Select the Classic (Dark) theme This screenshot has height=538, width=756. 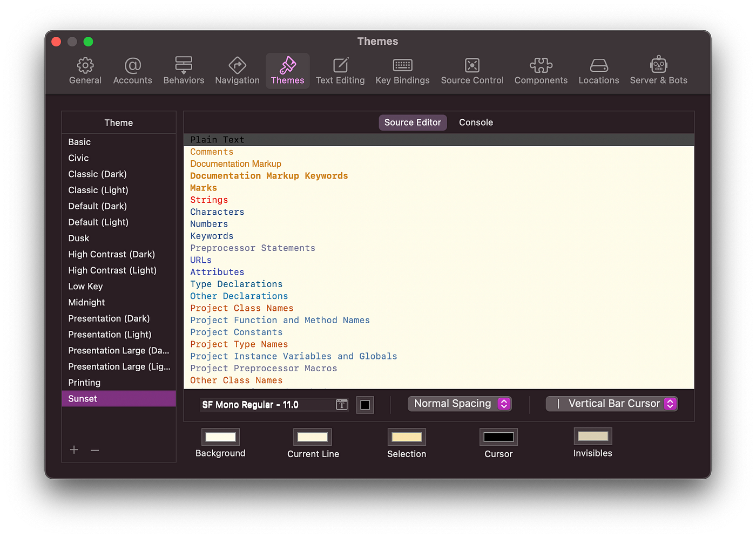[x=119, y=174]
